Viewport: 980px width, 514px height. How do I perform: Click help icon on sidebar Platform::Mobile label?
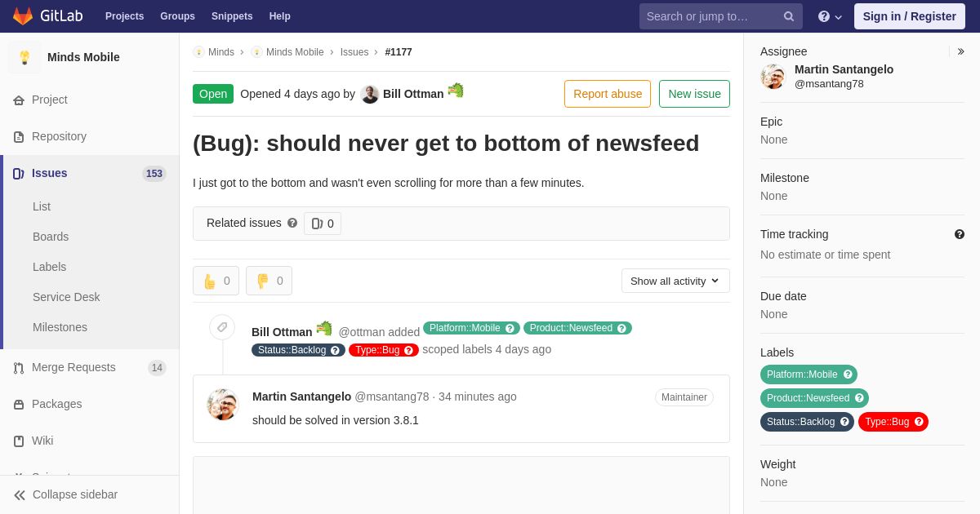tap(848, 374)
